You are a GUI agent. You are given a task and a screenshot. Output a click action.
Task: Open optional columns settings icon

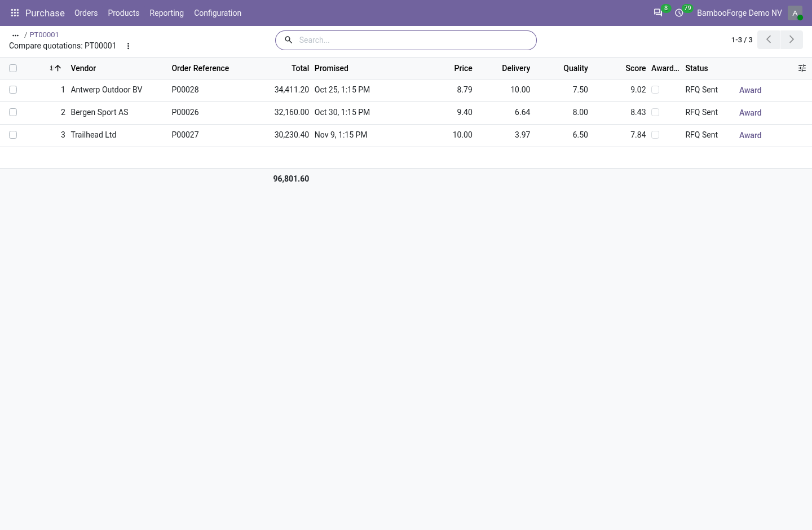click(x=802, y=68)
